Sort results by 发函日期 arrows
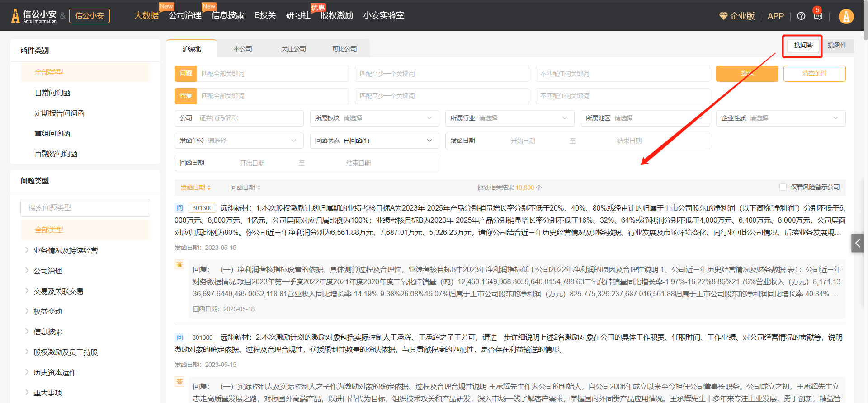 pos(209,187)
